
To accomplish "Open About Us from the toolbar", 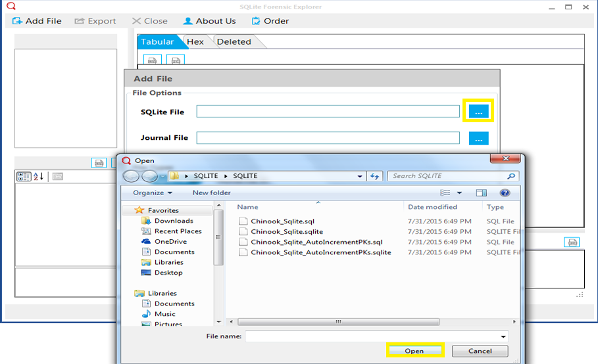I will pyautogui.click(x=209, y=21).
